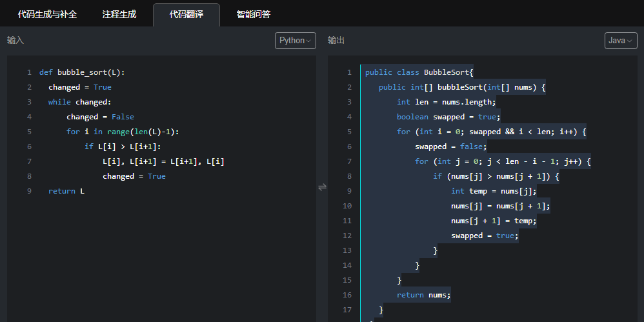Select the 代码翻译 tab
The image size is (644, 322).
186,14
